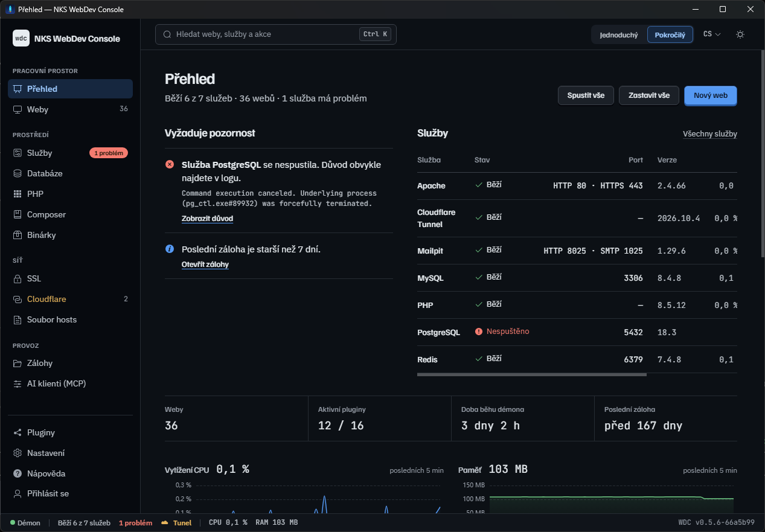Screen dimensions: 765x532
Task: Click the Soubor hosts file icon
Action: [x=18, y=319]
